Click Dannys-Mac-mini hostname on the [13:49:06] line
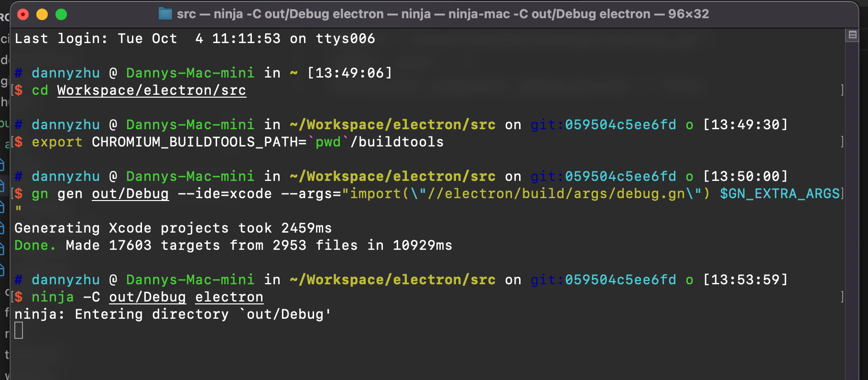Viewport: 868px width, 380px height. pyautogui.click(x=190, y=73)
